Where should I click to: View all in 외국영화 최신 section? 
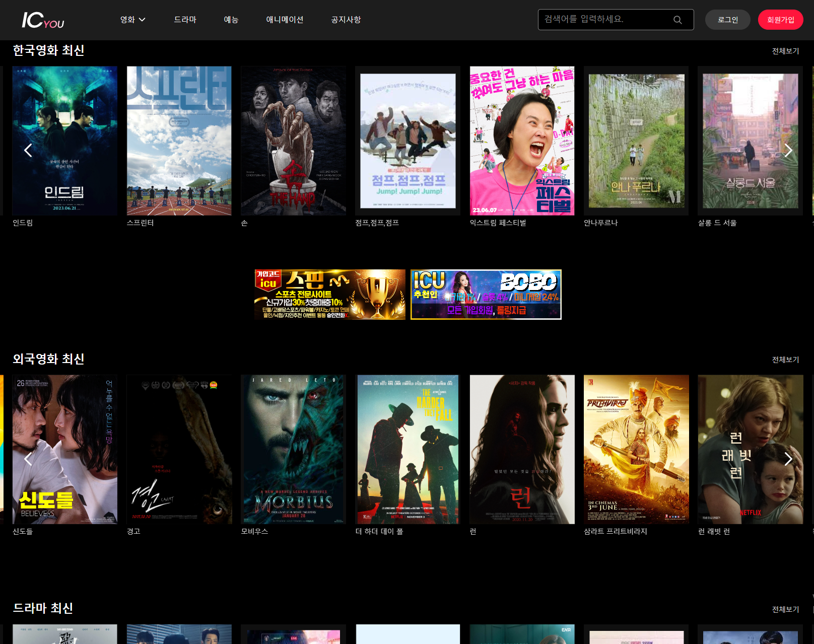tap(785, 360)
